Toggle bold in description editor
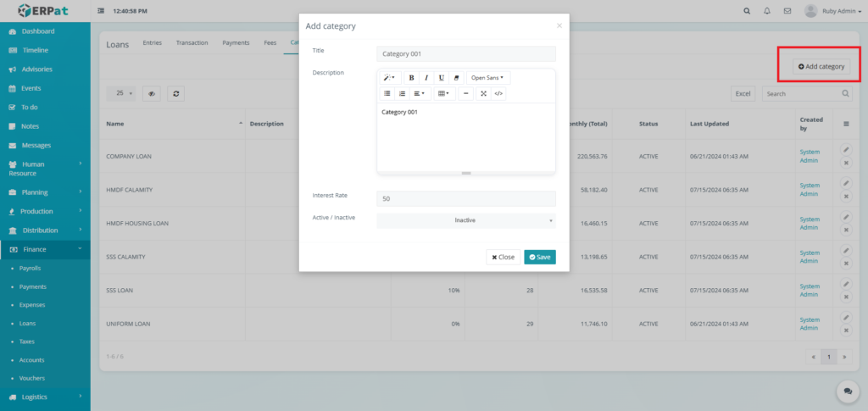Viewport: 868px width, 411px height. [x=411, y=78]
